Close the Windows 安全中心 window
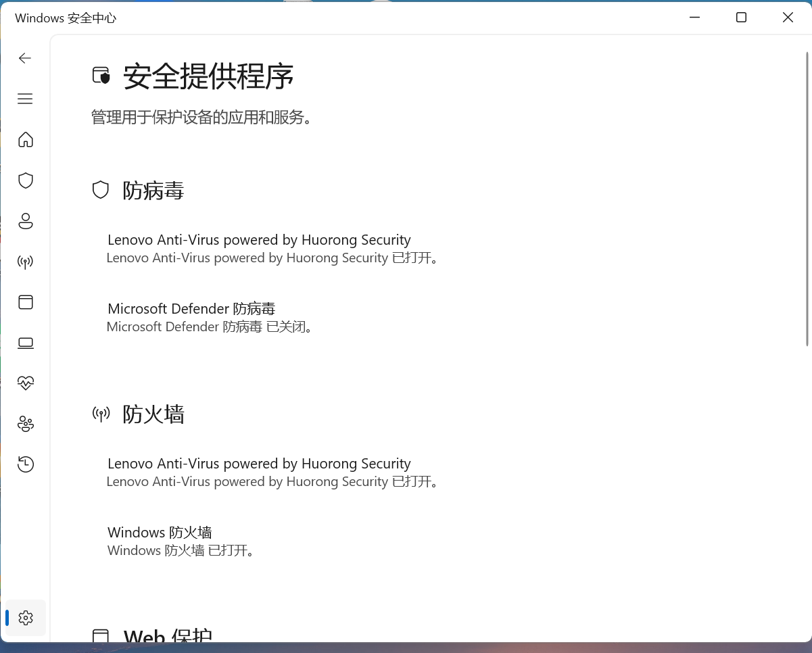The height and width of the screenshot is (653, 812). pos(788,18)
